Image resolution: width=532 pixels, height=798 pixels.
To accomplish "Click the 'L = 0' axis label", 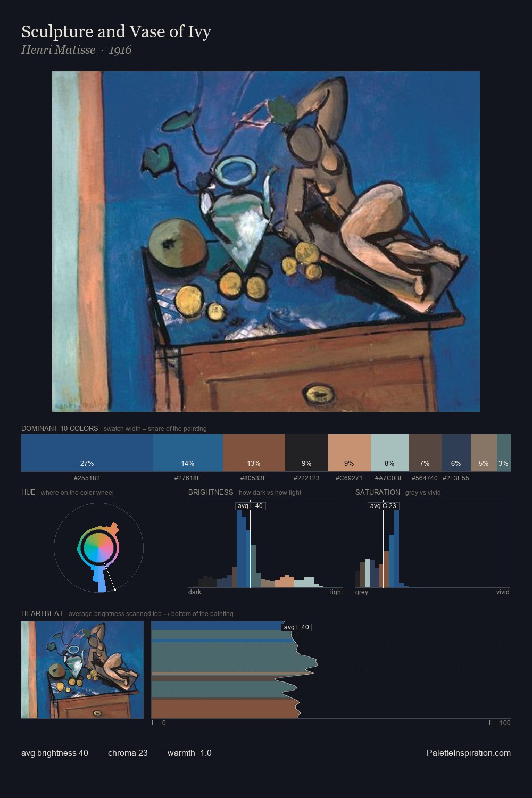I will point(159,723).
